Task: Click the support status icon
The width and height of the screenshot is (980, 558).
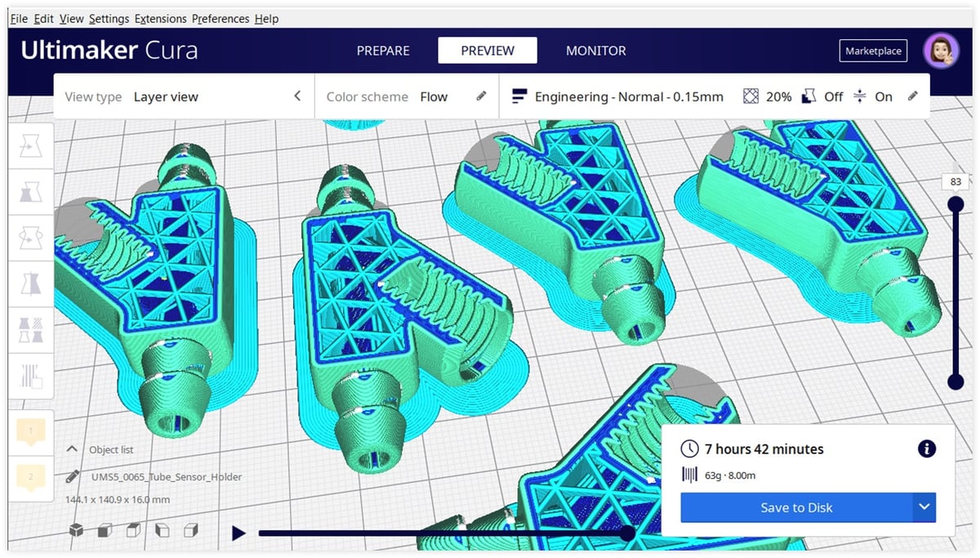Action: (808, 96)
